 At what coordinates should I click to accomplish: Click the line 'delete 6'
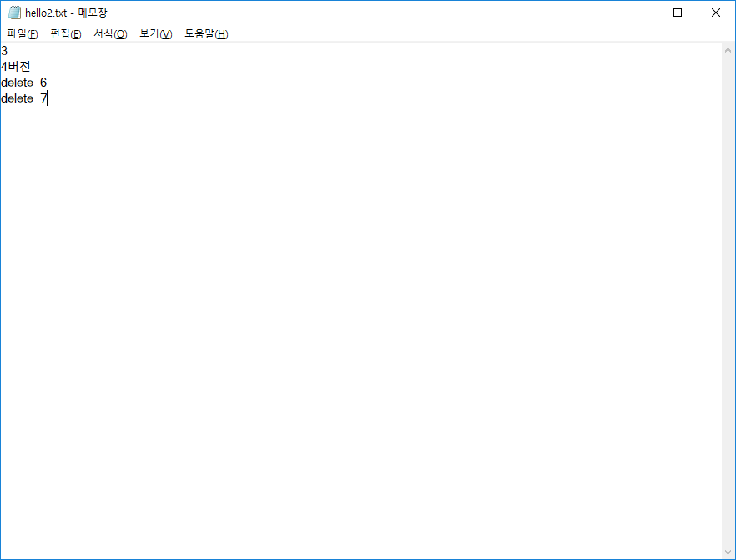point(23,83)
